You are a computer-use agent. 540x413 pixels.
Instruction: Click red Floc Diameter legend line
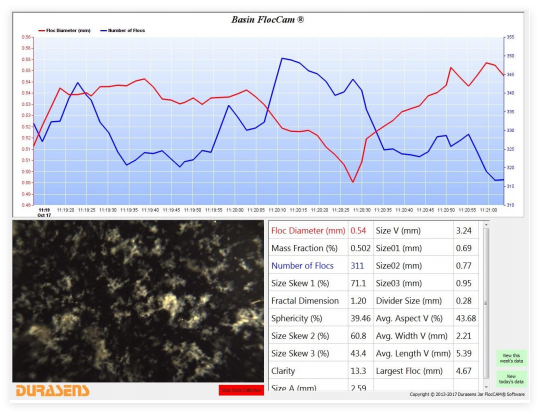[x=42, y=31]
